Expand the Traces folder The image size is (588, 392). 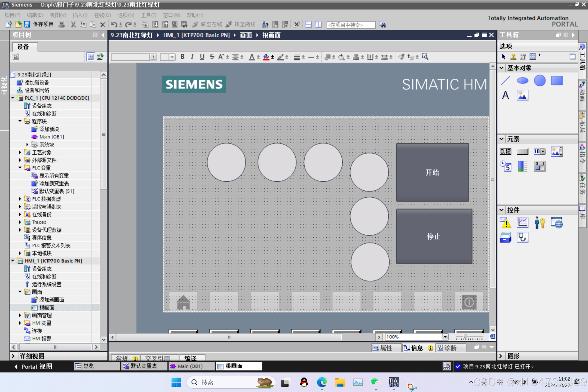(x=20, y=222)
